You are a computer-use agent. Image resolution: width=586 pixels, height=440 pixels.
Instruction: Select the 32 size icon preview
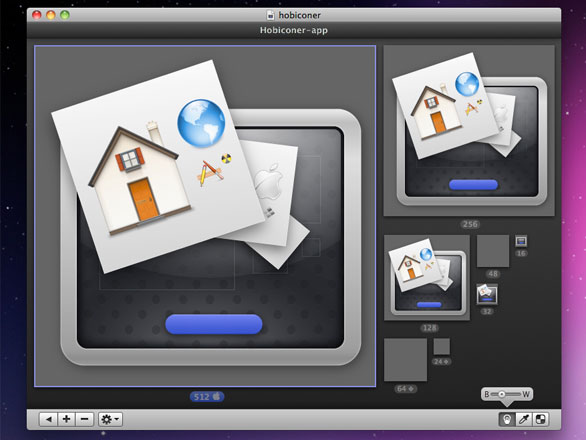pyautogui.click(x=487, y=295)
